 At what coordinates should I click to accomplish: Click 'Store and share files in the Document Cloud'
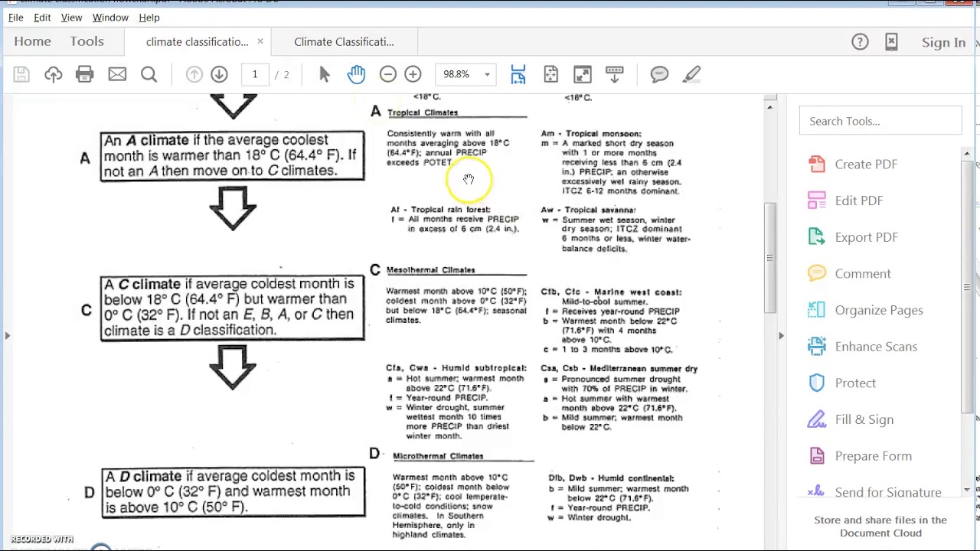point(880,527)
